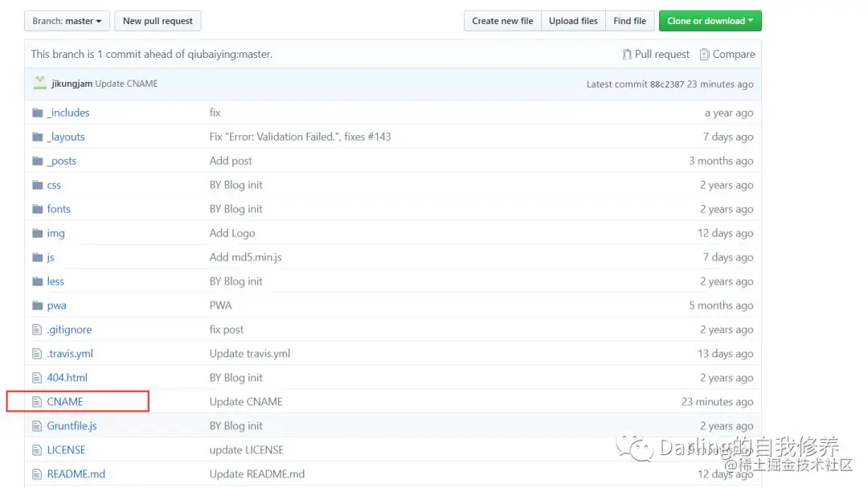Open the fonts folder
The height and width of the screenshot is (488, 868).
59,209
